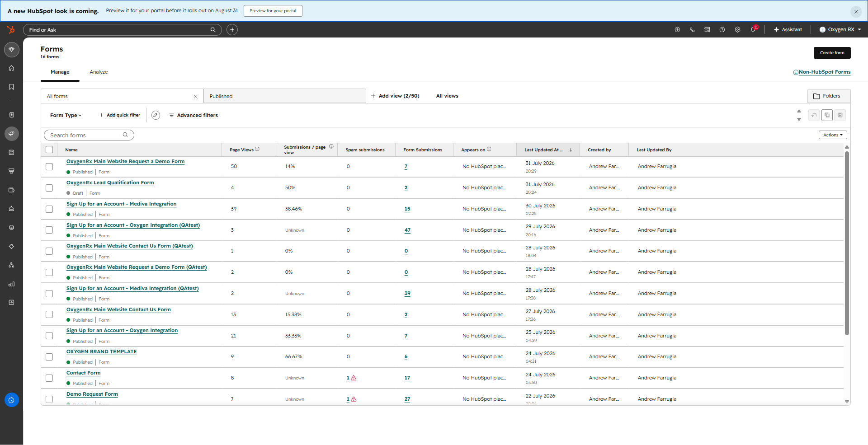The width and height of the screenshot is (868, 445).
Task: Open the reporting bar chart sidebar icon
Action: pos(12,284)
